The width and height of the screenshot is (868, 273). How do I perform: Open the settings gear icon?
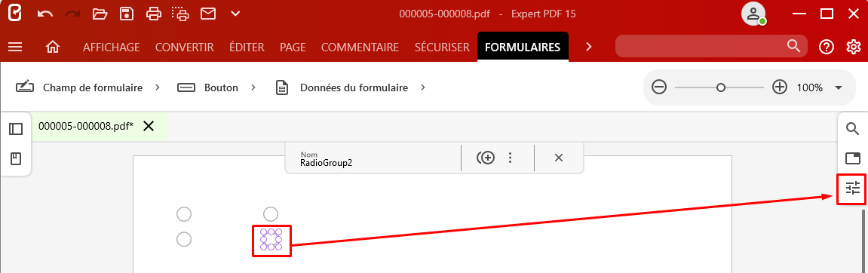(854, 47)
